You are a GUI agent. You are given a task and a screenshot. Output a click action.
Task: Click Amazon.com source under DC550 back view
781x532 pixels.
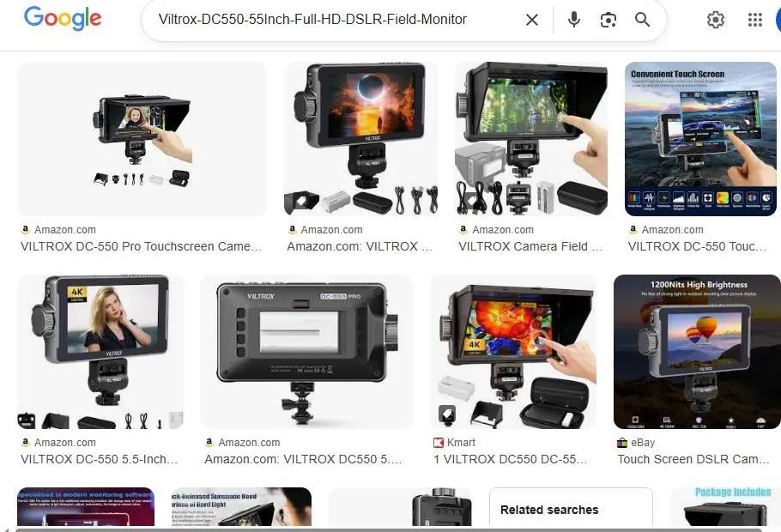(x=249, y=443)
